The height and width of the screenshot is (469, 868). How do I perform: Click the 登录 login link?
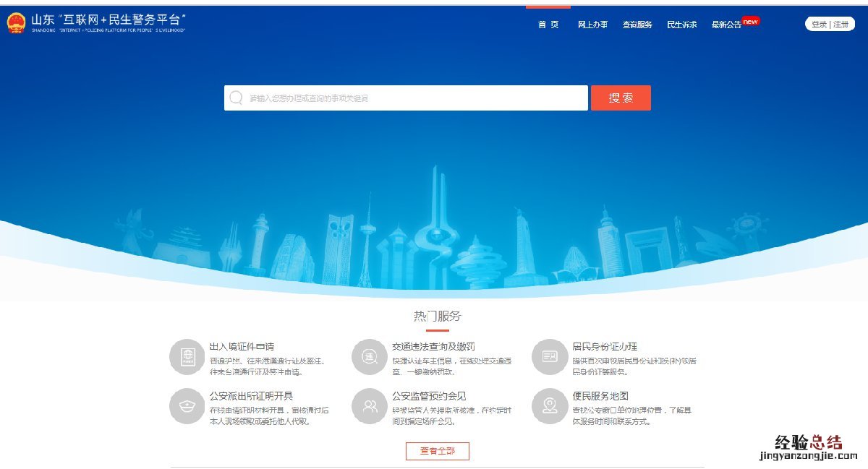point(819,25)
